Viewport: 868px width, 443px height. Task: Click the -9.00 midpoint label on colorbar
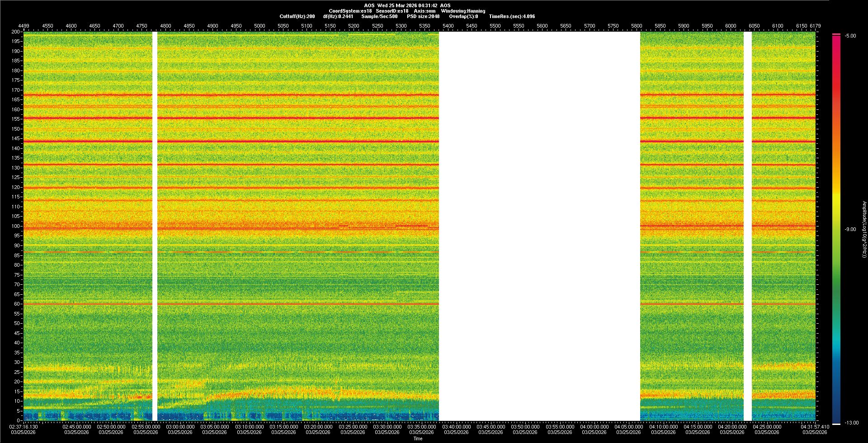point(850,229)
